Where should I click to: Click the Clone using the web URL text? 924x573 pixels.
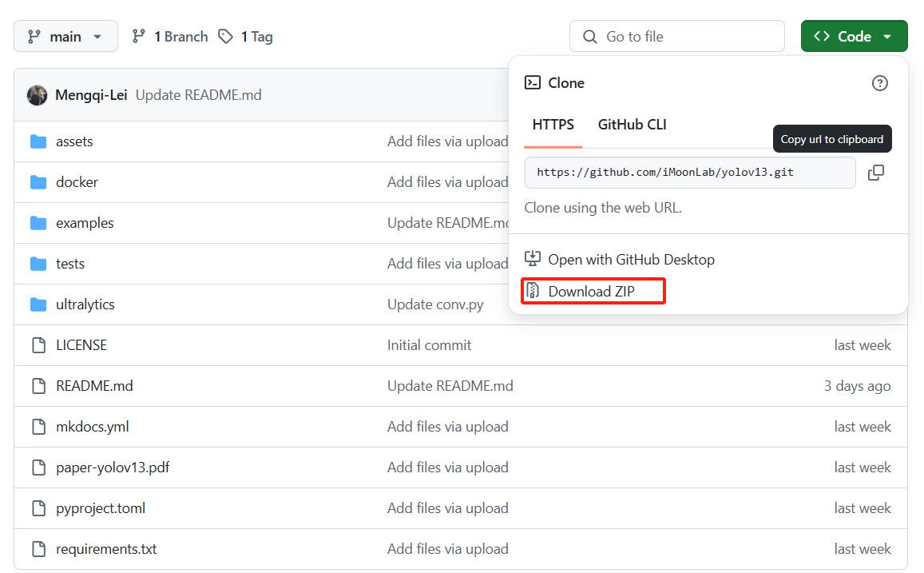603,208
